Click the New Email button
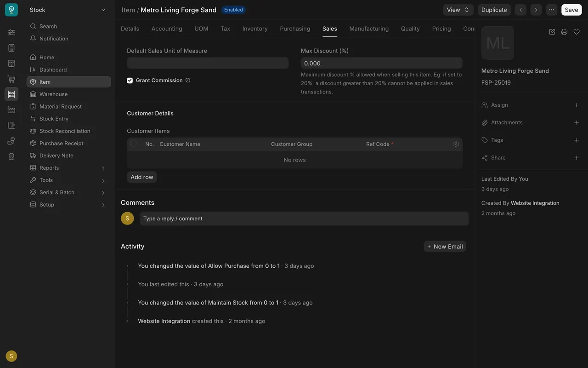Screen dimensions: 588x368 pos(445,247)
